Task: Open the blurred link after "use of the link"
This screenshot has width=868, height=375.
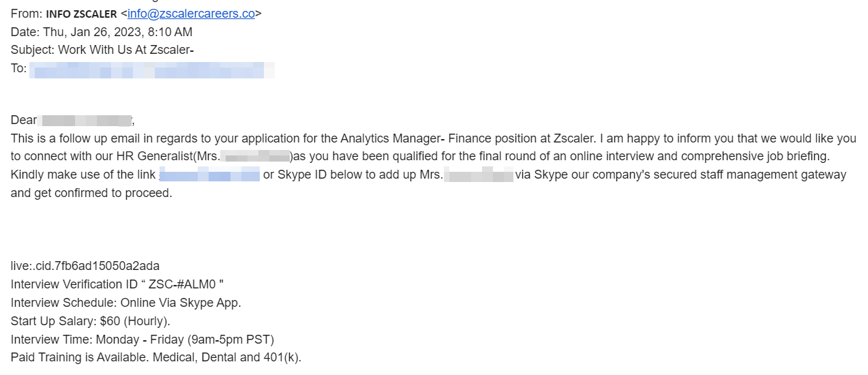Action: [209, 175]
